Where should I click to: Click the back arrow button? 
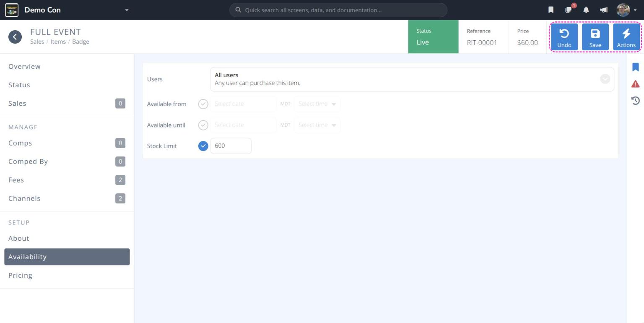click(x=15, y=37)
